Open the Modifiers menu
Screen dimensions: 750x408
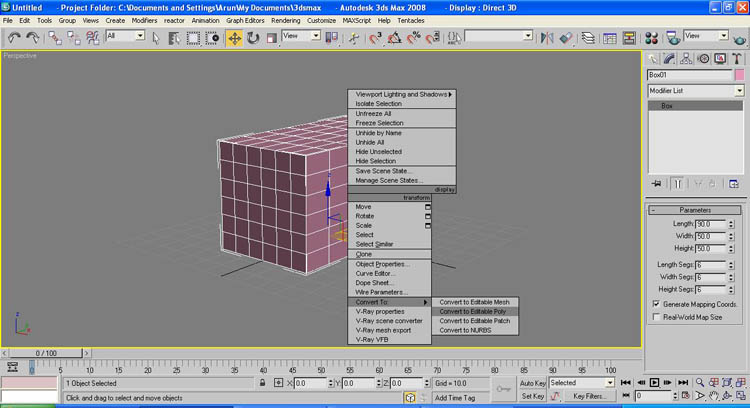[x=144, y=21]
